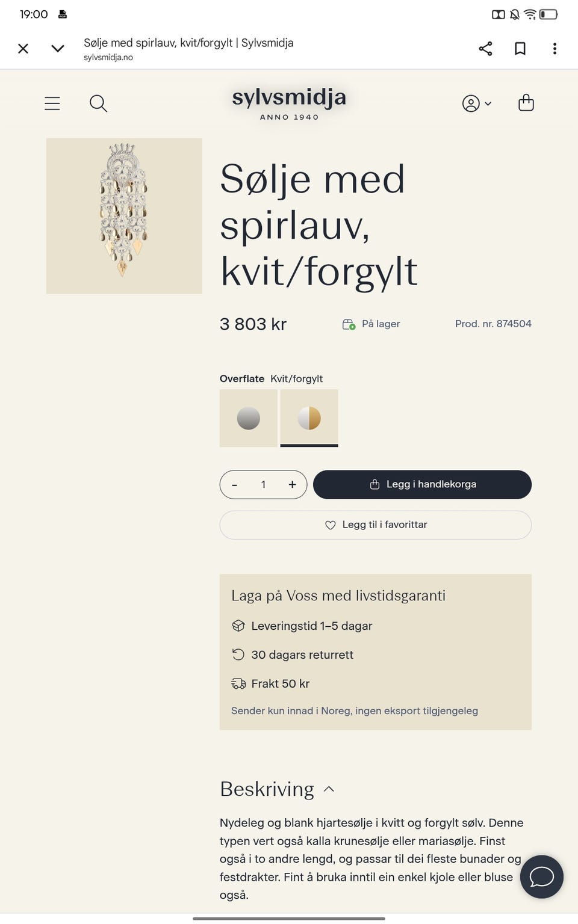Click the sylvsmidja logo to go home
Image resolution: width=578 pixels, height=924 pixels.
(289, 103)
